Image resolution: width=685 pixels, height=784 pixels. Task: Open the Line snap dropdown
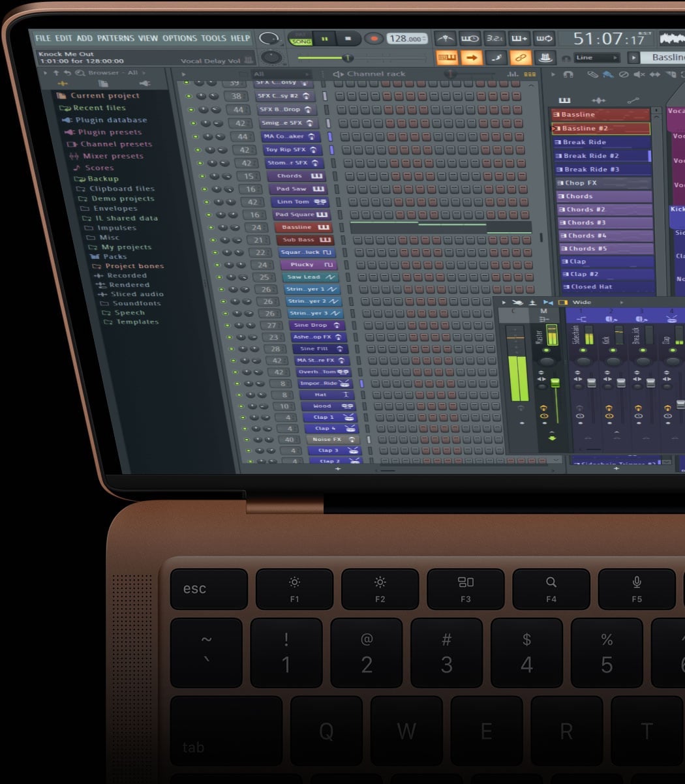point(596,57)
